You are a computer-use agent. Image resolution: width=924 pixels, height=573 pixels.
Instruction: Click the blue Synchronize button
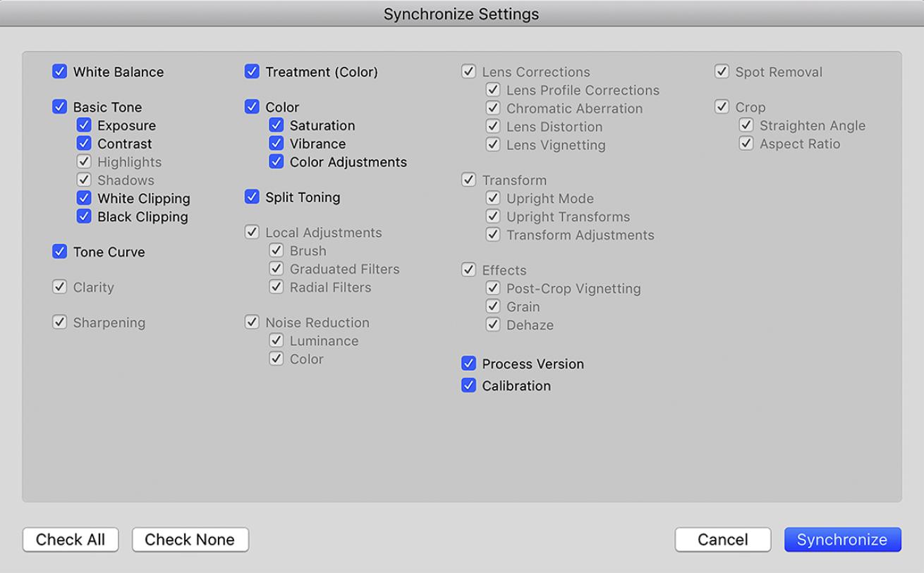842,540
